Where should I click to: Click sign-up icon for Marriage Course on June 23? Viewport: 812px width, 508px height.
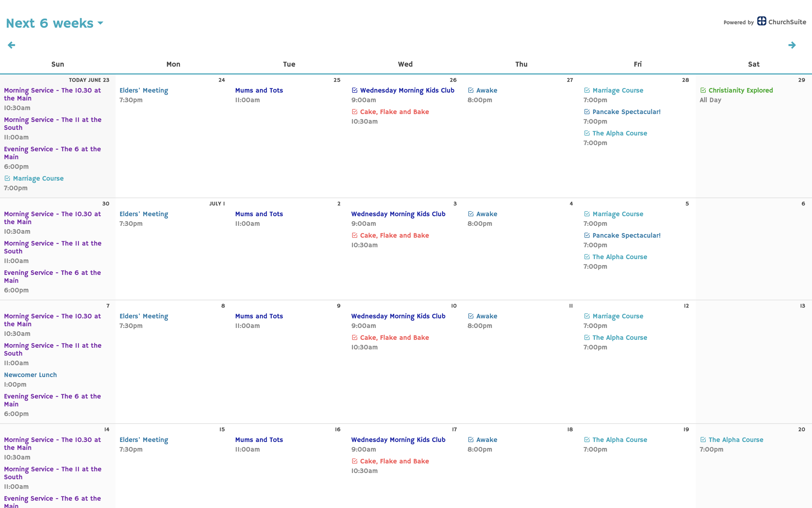[x=7, y=178]
